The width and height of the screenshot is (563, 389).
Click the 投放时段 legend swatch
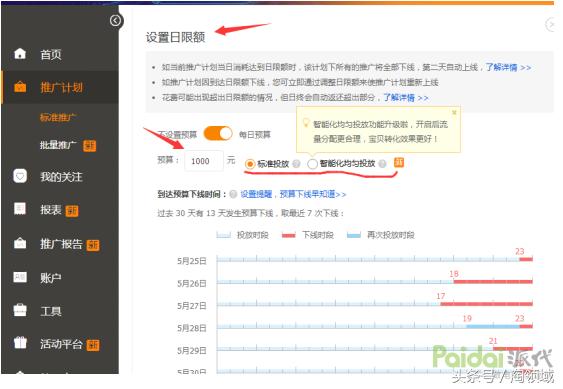coord(223,235)
